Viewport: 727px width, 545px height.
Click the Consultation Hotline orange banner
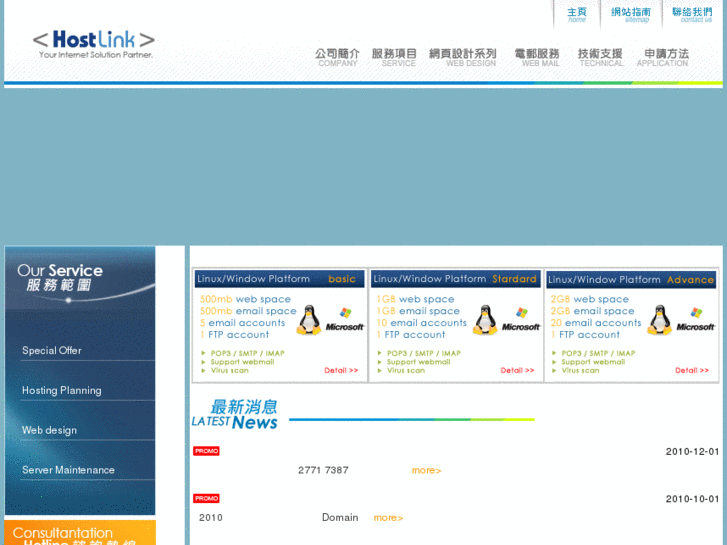[80, 532]
